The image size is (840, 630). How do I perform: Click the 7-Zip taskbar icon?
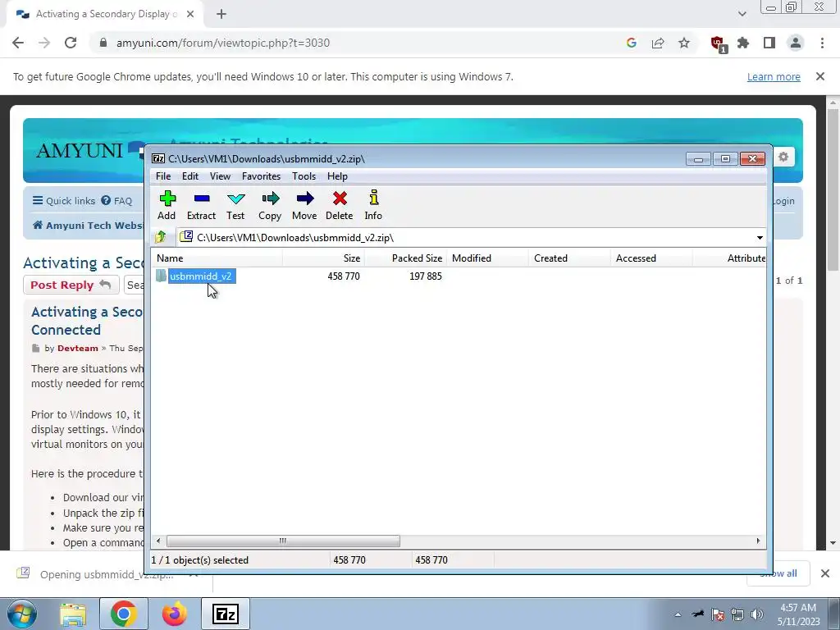click(226, 614)
